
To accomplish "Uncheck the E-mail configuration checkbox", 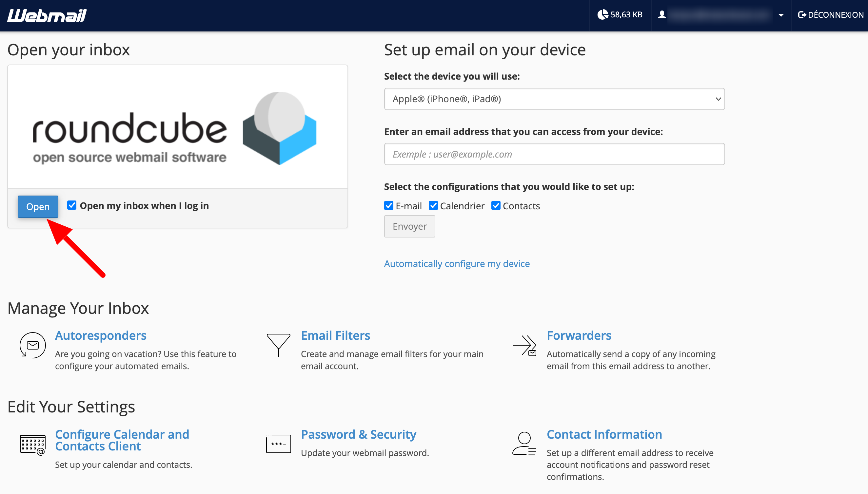I will (x=389, y=206).
